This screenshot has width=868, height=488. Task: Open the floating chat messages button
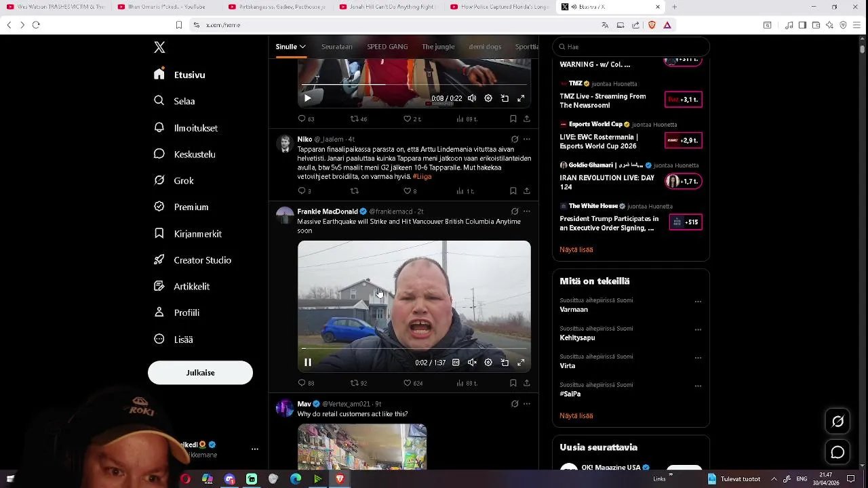(x=838, y=452)
